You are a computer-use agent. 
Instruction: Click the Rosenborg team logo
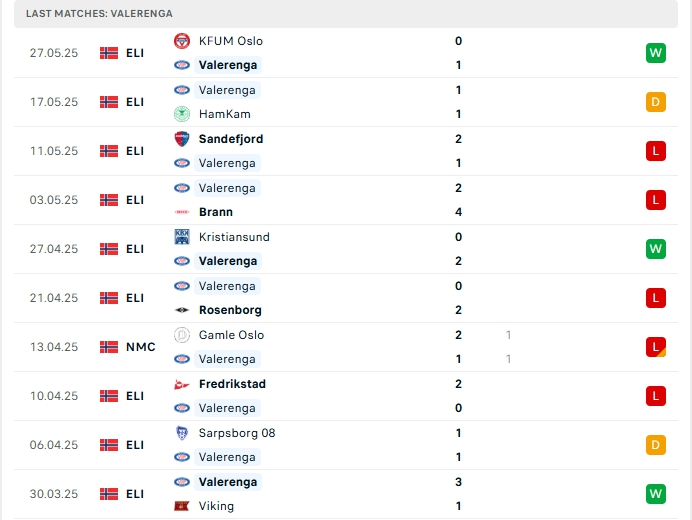pyautogui.click(x=181, y=310)
